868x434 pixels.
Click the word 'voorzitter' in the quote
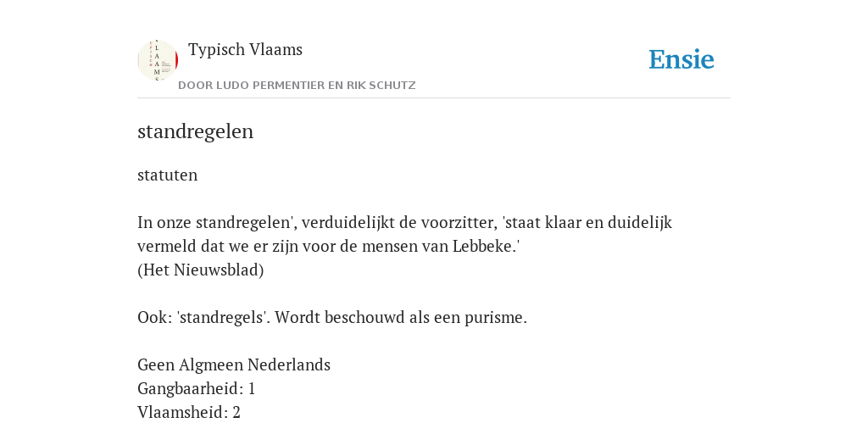pyautogui.click(x=457, y=223)
